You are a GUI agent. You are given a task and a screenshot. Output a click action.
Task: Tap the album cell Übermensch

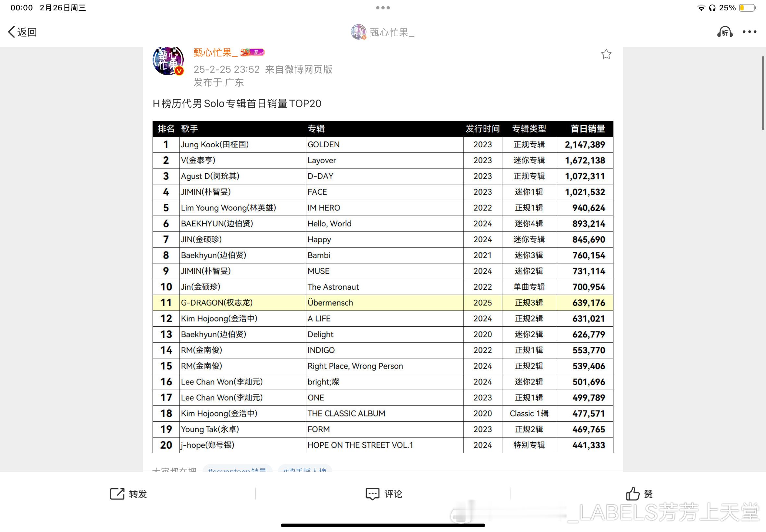[385, 303]
